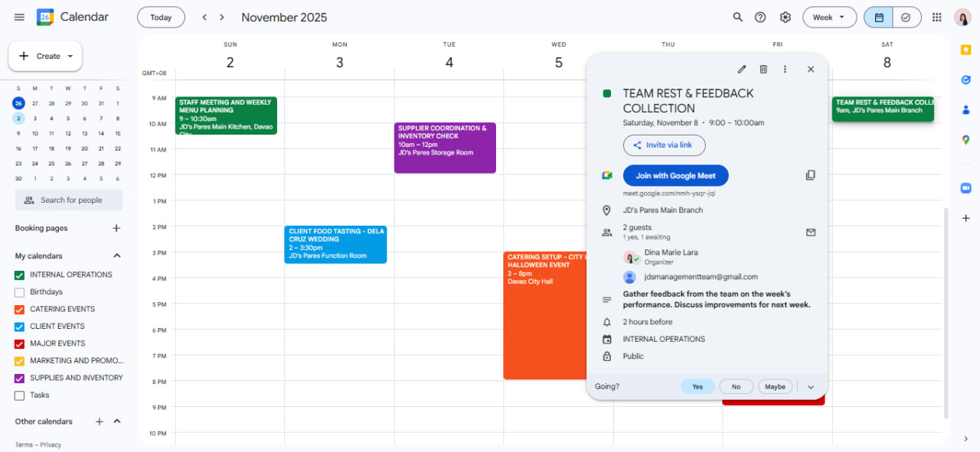The height and width of the screenshot is (452, 980).
Task: Open Google Tasks side panel icon
Action: click(x=965, y=80)
